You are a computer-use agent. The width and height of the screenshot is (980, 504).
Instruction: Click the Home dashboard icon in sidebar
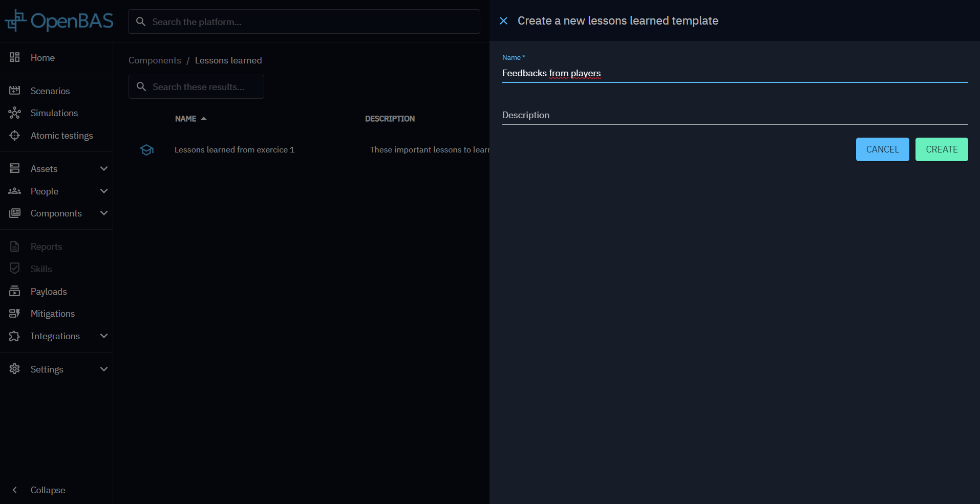pyautogui.click(x=14, y=57)
